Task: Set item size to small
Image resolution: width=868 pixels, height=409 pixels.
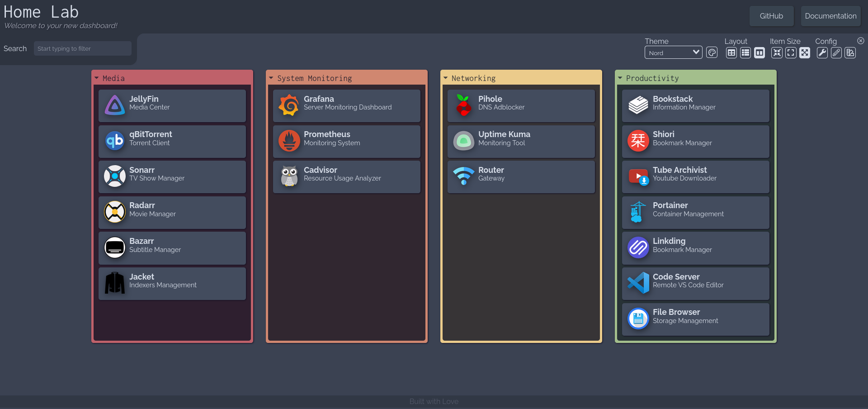Action: [x=777, y=53]
